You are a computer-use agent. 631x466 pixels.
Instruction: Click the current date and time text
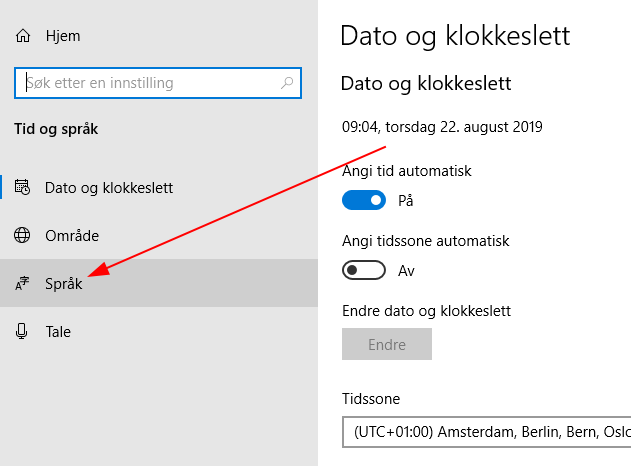click(x=442, y=127)
